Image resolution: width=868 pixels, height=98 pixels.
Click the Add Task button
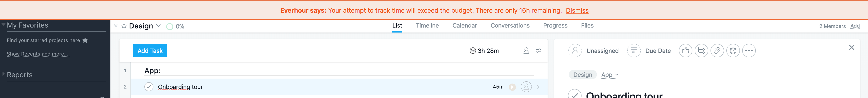click(x=150, y=51)
